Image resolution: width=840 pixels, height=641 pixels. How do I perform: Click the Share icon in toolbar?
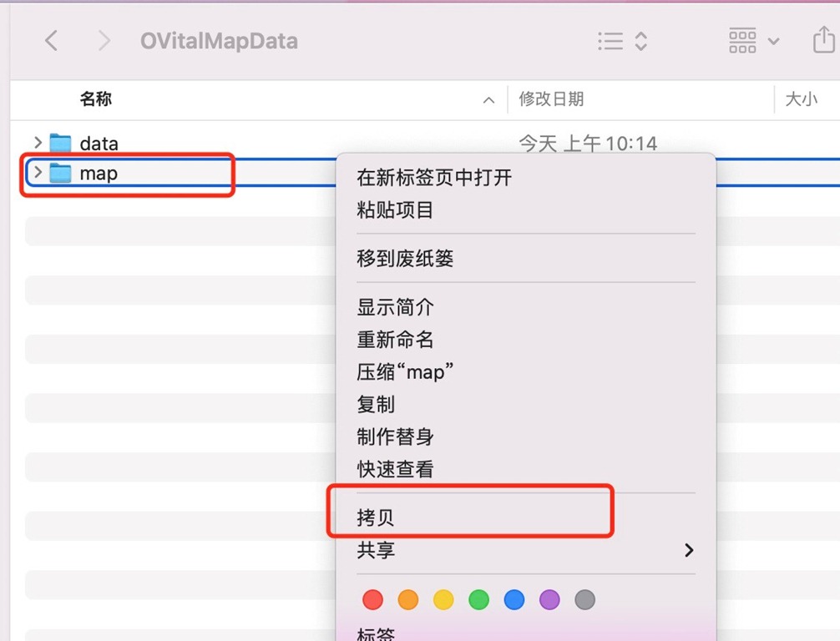pyautogui.click(x=822, y=41)
